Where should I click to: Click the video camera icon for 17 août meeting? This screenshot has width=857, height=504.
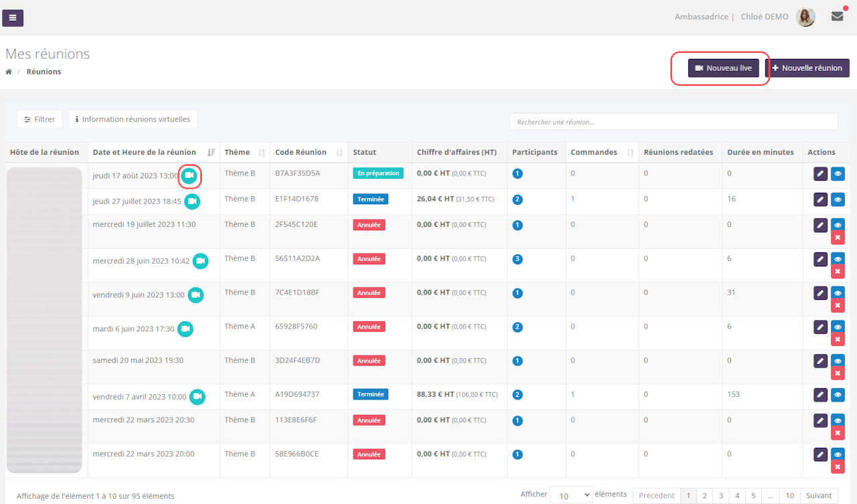coord(189,175)
